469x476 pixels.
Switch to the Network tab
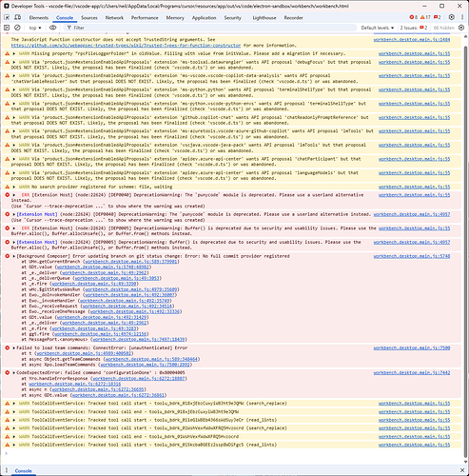pyautogui.click(x=114, y=18)
